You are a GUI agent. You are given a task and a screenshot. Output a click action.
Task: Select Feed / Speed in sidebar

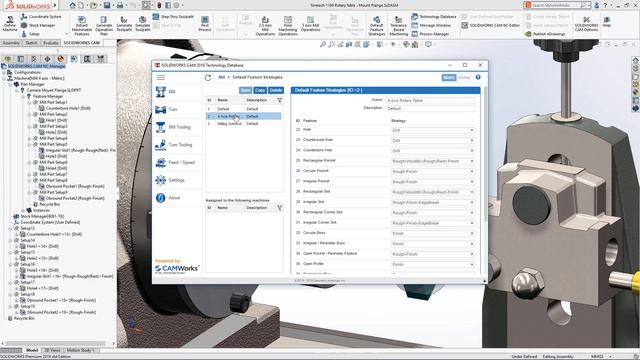[x=178, y=162]
